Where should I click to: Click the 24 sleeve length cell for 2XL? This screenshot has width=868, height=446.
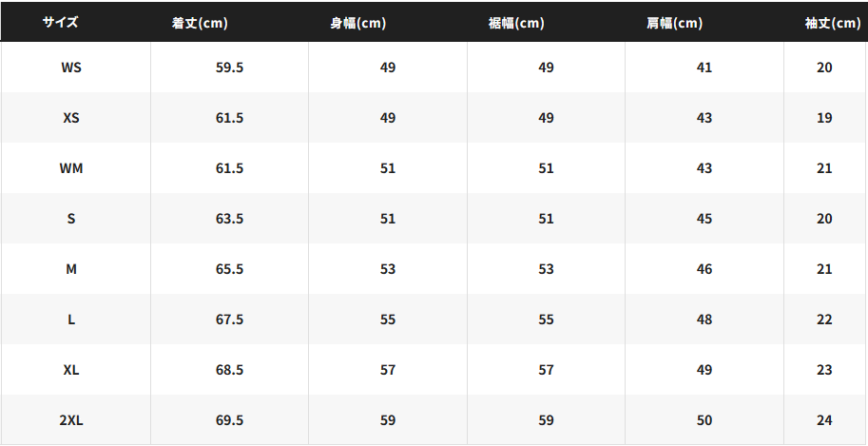(x=824, y=420)
